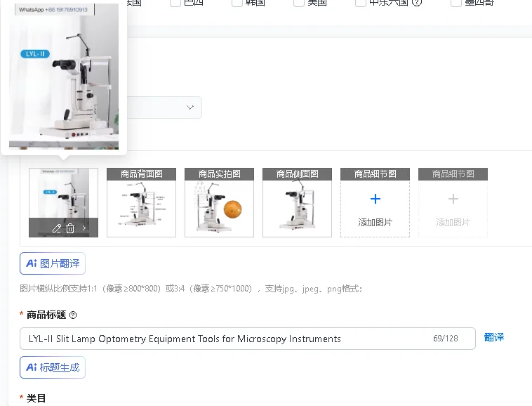Image resolution: width=532 pixels, height=406 pixels.
Task: Click the AI 标题生成 button
Action: tap(53, 367)
